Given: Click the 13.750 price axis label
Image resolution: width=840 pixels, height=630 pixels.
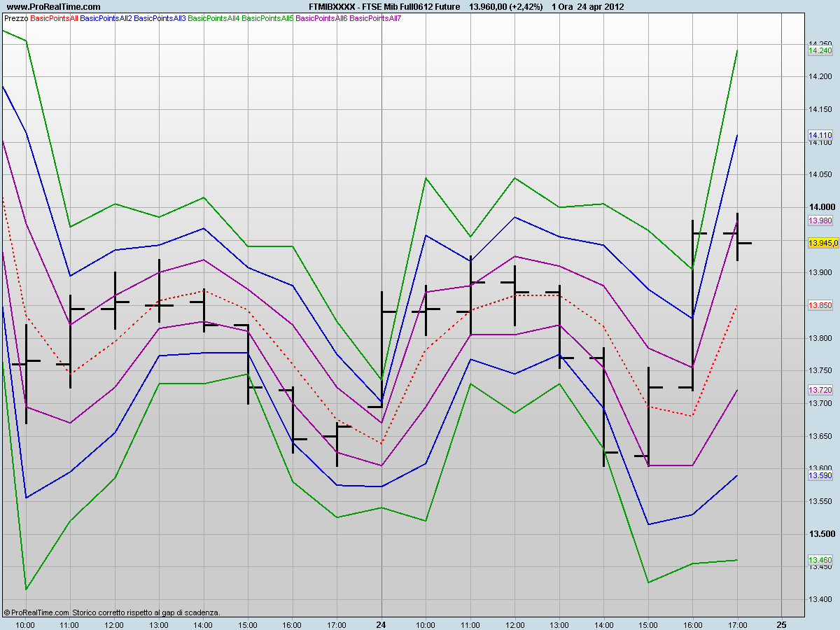Looking at the screenshot, I should coord(820,370).
